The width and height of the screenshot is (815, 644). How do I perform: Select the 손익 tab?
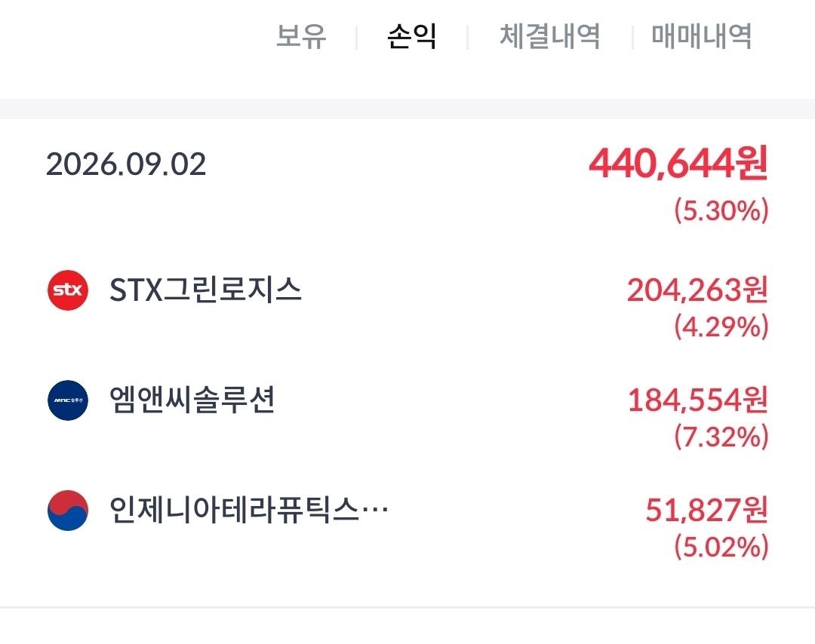click(x=412, y=36)
